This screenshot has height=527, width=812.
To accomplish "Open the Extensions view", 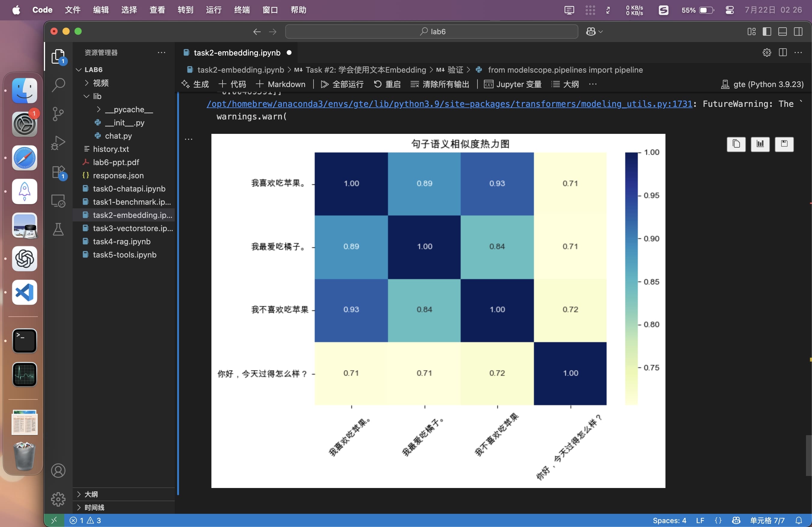I will click(x=58, y=172).
